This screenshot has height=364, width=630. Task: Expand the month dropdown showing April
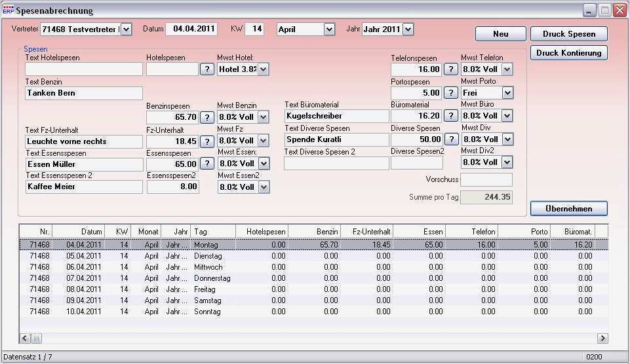click(x=329, y=29)
